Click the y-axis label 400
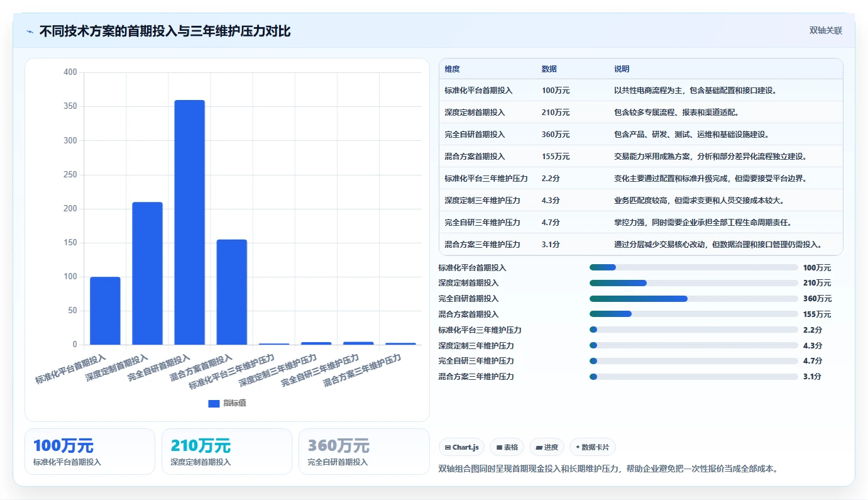868x500 pixels. (x=70, y=72)
